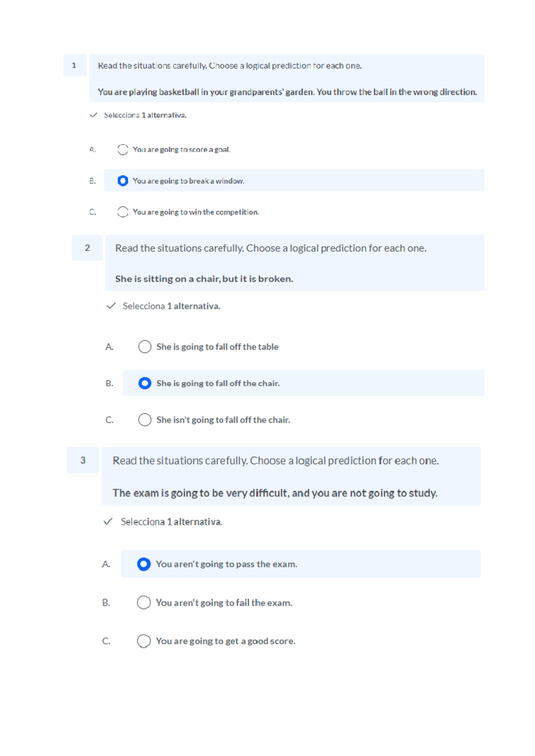
Task: Select 'You are going to get a good score'
Action: point(144,641)
